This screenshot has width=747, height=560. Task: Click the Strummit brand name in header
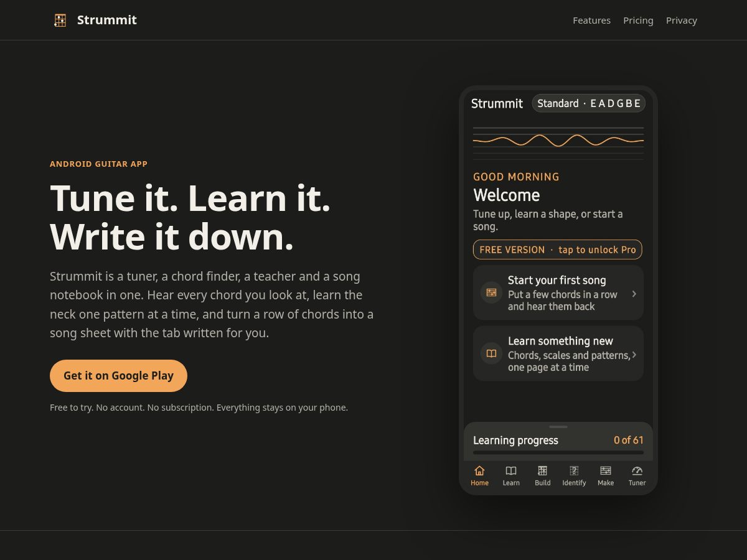[107, 20]
